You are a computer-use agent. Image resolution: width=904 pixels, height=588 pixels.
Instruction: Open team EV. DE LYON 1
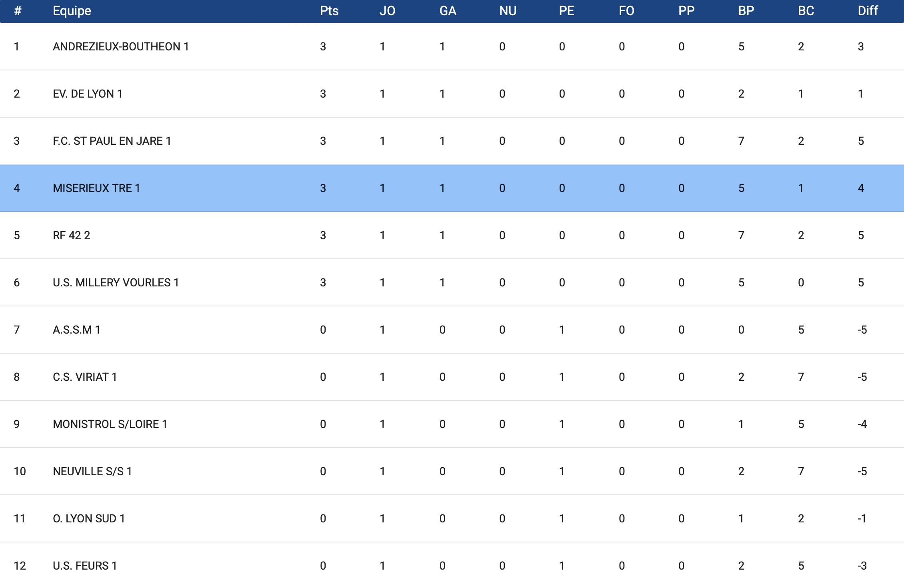tap(88, 94)
